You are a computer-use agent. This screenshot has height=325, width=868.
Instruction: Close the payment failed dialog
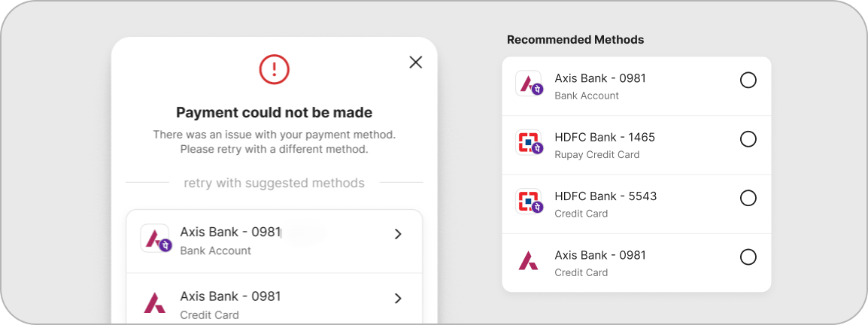click(x=415, y=62)
